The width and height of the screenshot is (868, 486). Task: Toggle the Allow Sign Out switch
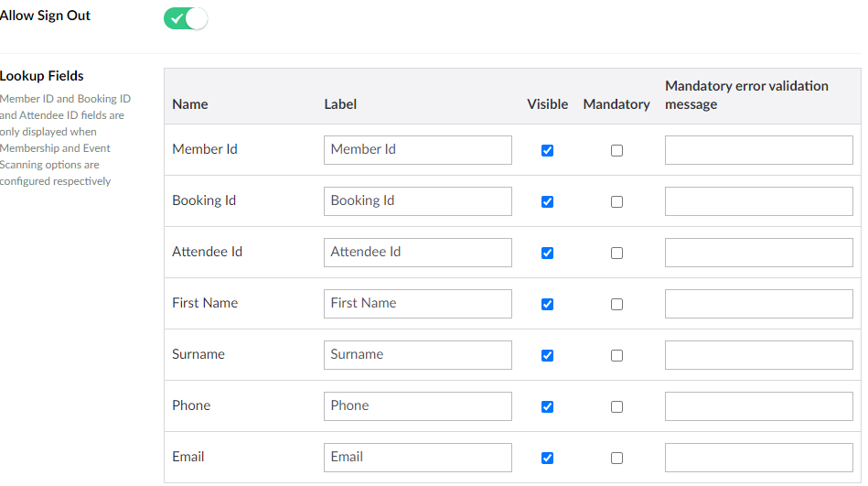[186, 18]
